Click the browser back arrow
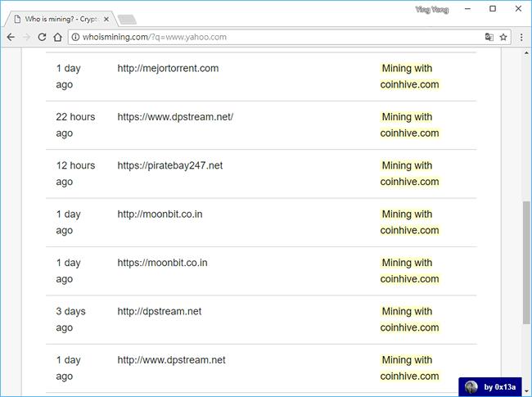The width and height of the screenshot is (532, 397). coord(11,37)
